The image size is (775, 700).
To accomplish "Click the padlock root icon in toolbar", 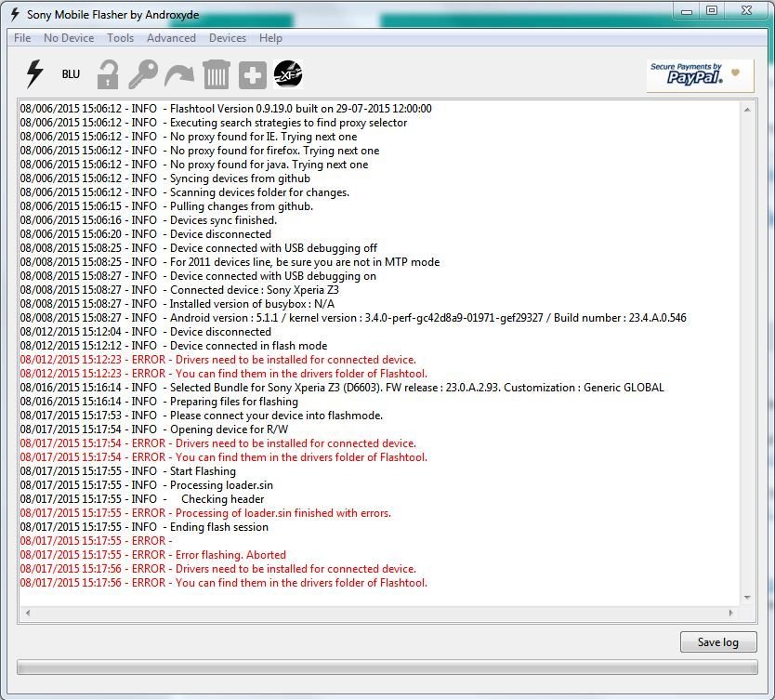I will click(108, 74).
